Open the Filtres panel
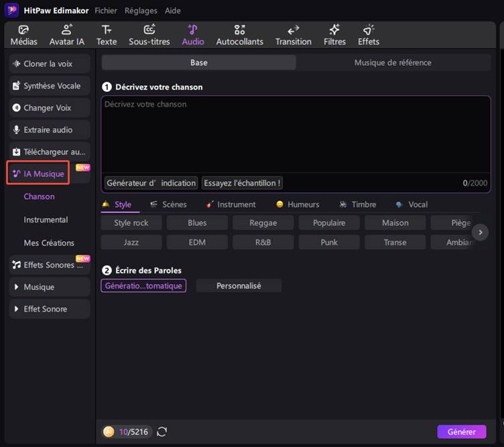Screen dimensions: 504x447 [x=334, y=36]
